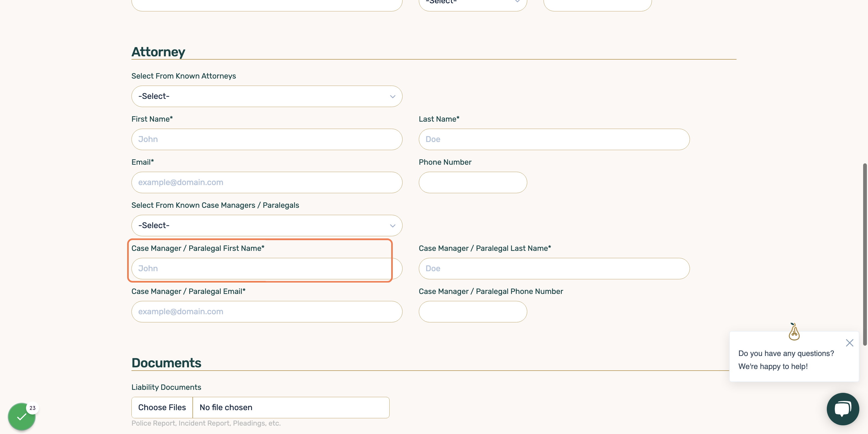Viewport: 868px width, 434px height.
Task: Close the questions help popup
Action: point(850,343)
